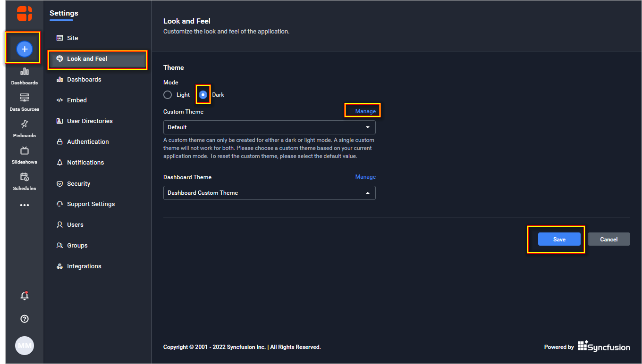Open the notifications bell icon
Screen dimensions: 642x364
[25, 296]
